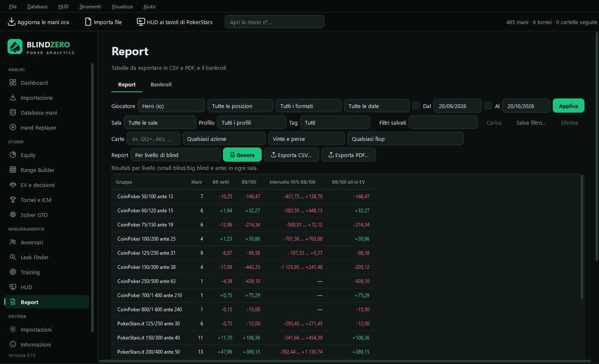The height and width of the screenshot is (364, 599).
Task: Select EV e decisioni scales icon
Action: click(x=13, y=185)
